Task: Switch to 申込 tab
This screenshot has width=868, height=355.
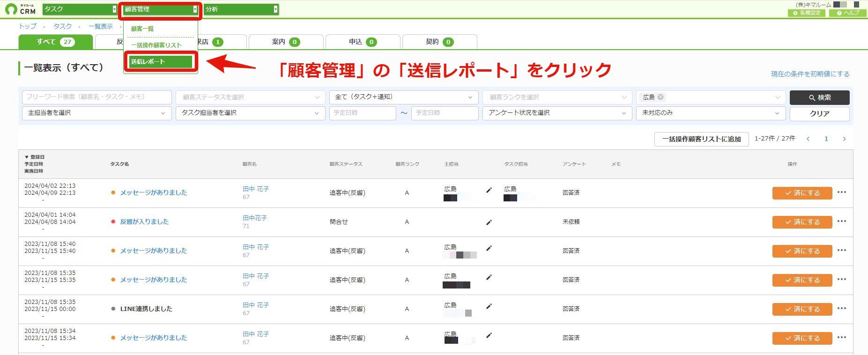Action: pyautogui.click(x=363, y=42)
